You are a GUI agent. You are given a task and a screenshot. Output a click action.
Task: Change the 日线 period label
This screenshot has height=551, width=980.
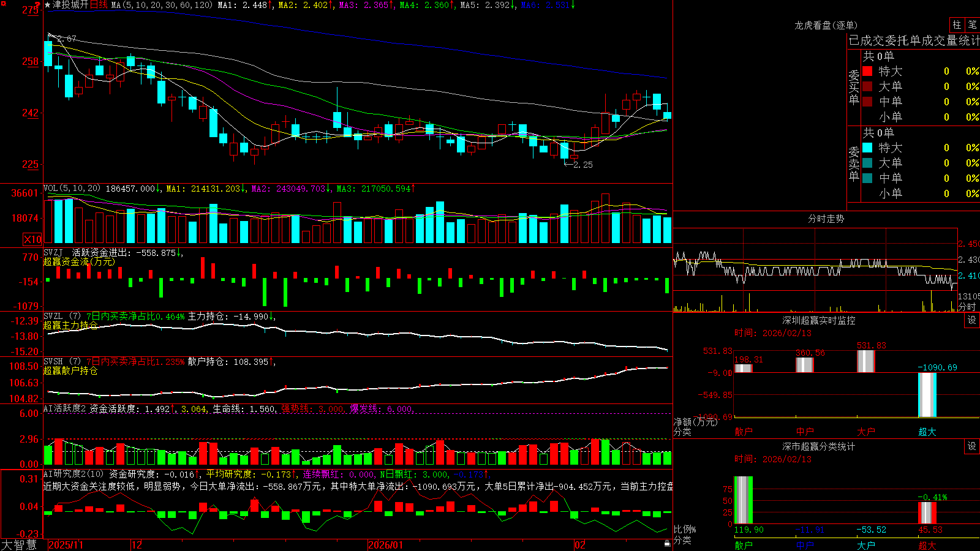pos(99,5)
